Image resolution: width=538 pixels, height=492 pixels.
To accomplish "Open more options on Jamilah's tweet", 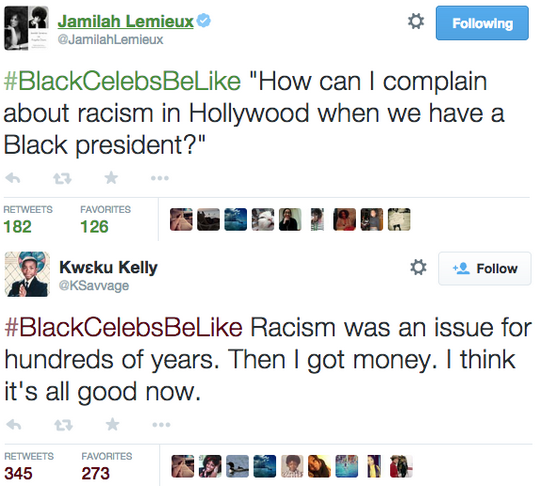I will tap(160, 178).
